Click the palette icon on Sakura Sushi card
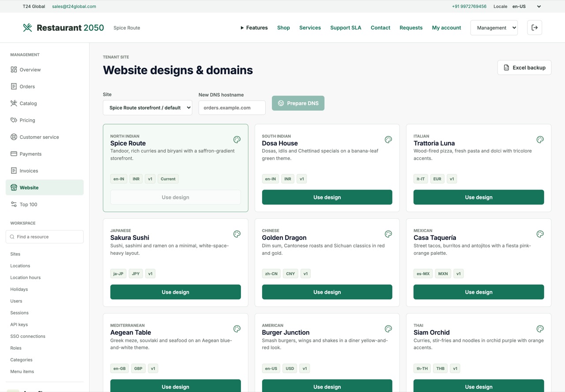This screenshot has width=565, height=392. click(x=237, y=234)
